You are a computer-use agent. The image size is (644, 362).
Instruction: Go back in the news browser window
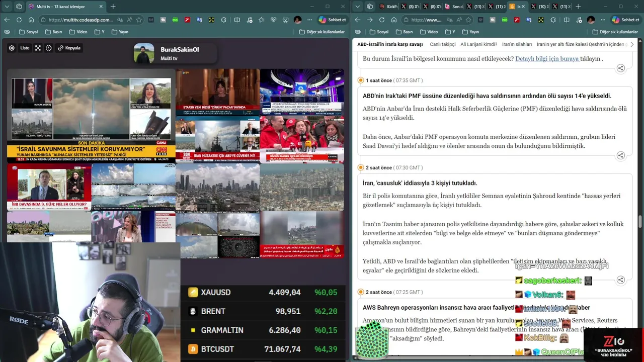click(x=358, y=20)
